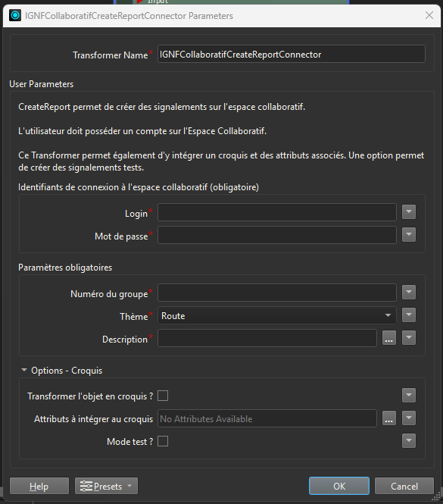Open the Mot de passe arrow menu

point(409,235)
